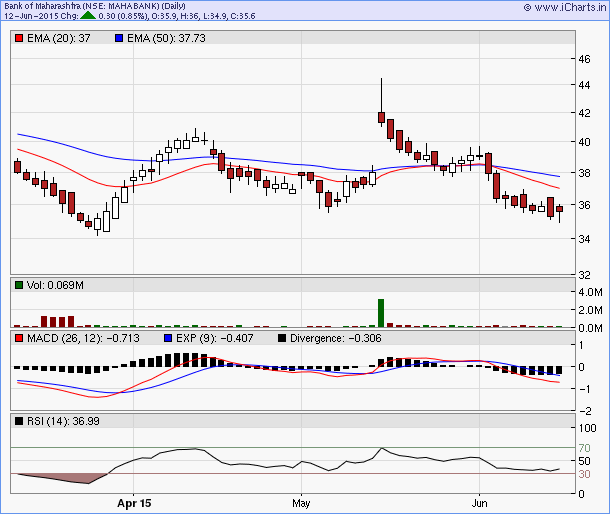The image size is (610, 514).
Task: Click the black RSI (14) legend swatch
Action: coord(19,421)
